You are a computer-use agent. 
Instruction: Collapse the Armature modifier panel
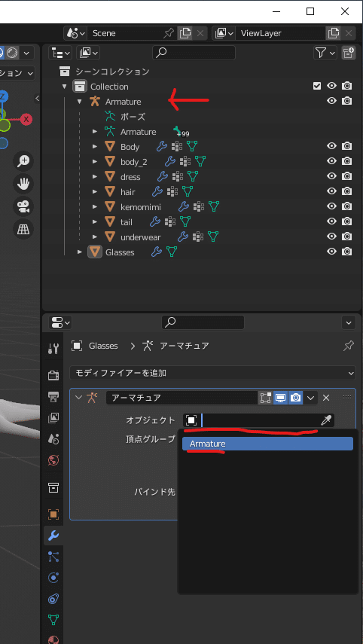coord(79,398)
